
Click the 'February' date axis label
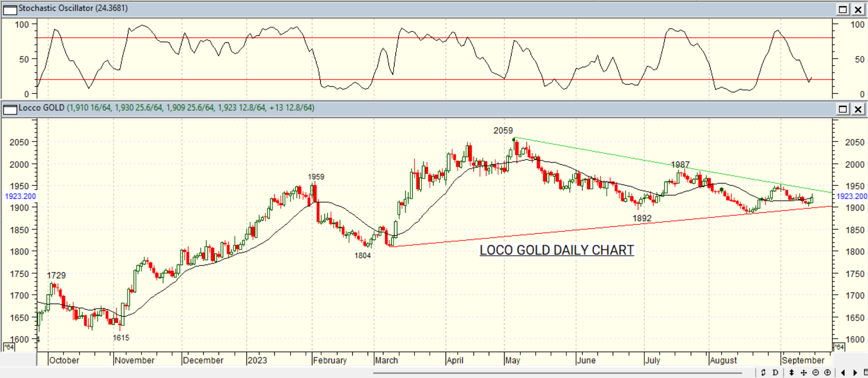pyautogui.click(x=330, y=360)
